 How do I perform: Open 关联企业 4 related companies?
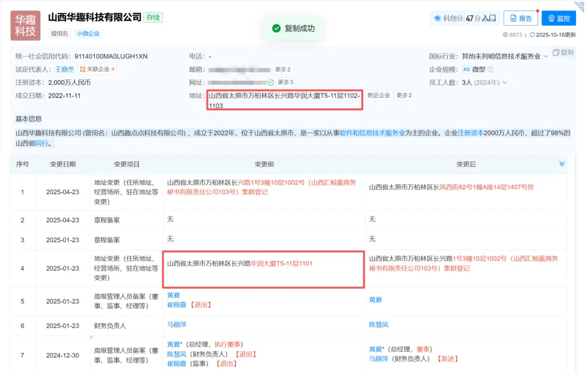[97, 69]
